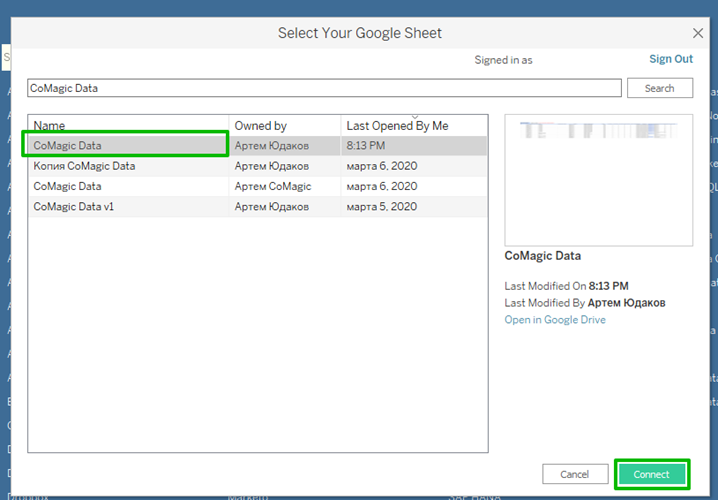This screenshot has width=719, height=500.
Task: Cancel the sheet selection
Action: (x=574, y=474)
